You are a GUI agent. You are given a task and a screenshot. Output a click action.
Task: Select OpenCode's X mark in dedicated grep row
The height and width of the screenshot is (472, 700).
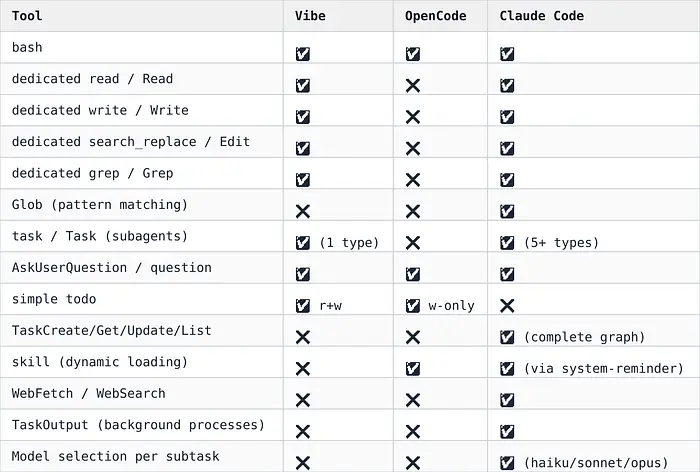tap(413, 180)
